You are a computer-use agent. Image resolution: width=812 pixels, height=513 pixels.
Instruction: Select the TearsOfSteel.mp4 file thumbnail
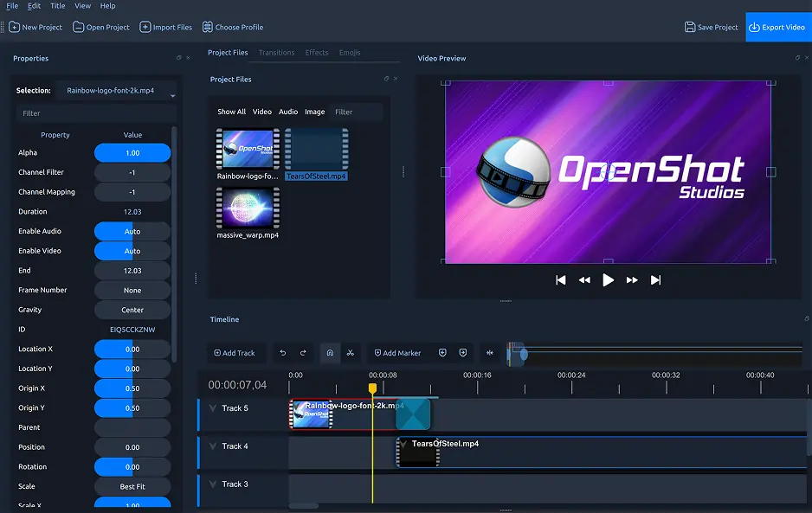(317, 149)
